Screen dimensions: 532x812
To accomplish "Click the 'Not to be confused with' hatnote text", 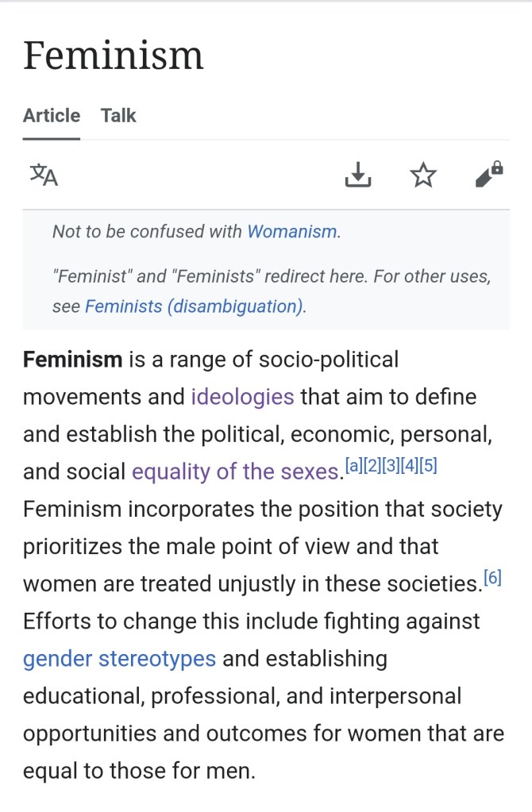I will pyautogui.click(x=148, y=232).
